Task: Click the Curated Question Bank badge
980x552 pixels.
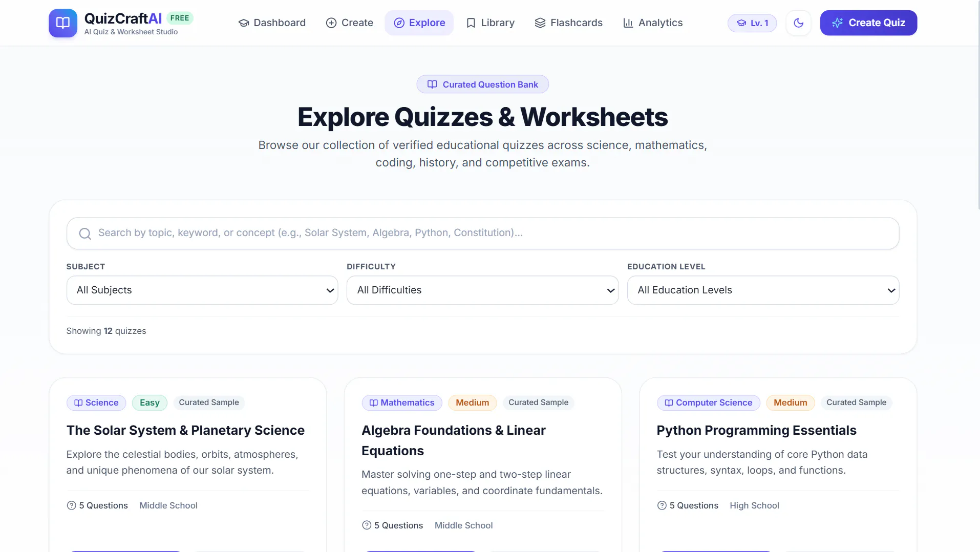Action: (x=482, y=84)
